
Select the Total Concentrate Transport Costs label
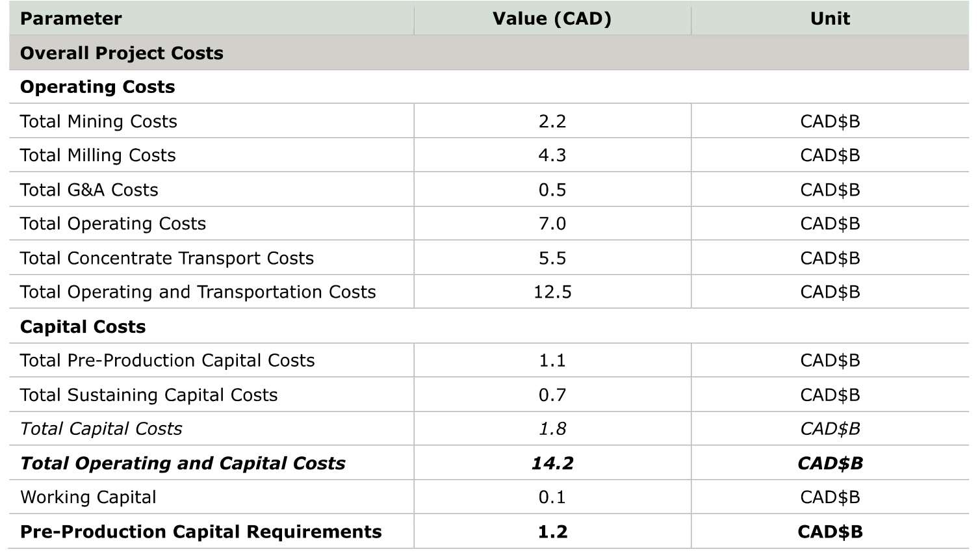pyautogui.click(x=167, y=258)
